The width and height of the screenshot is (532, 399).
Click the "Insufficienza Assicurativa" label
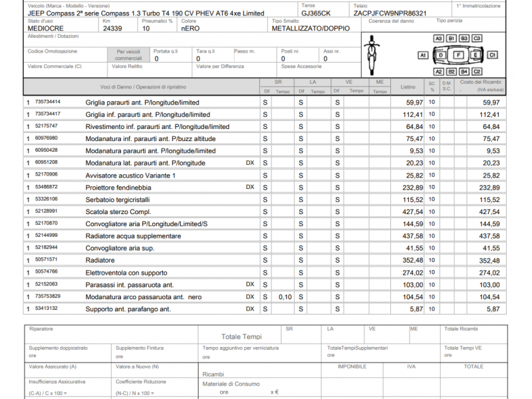click(57, 382)
